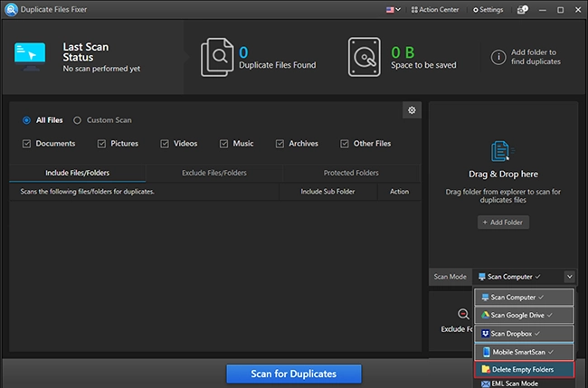This screenshot has width=588, height=388.
Task: Click the Exclude Folder magnifier icon
Action: coord(463,314)
